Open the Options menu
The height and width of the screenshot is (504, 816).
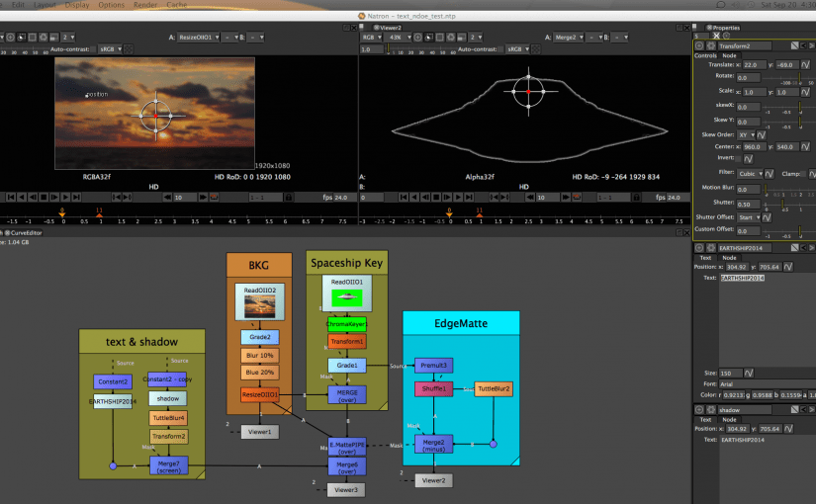click(x=112, y=5)
